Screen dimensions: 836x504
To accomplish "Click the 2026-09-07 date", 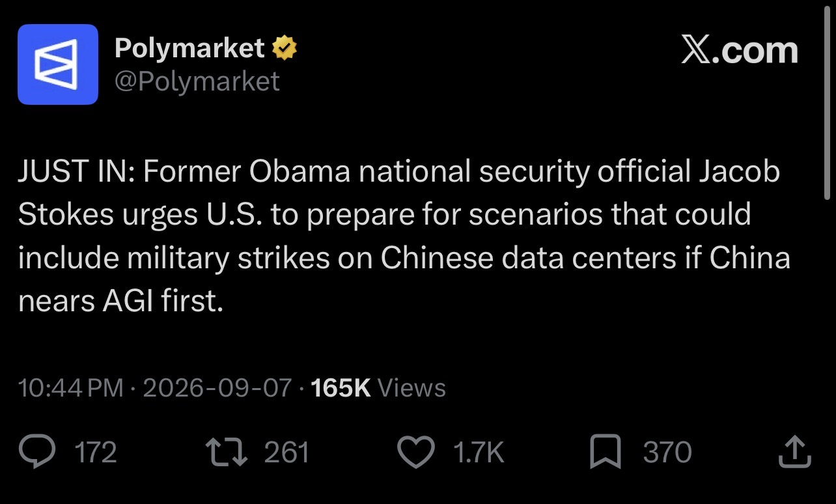I will [x=217, y=388].
